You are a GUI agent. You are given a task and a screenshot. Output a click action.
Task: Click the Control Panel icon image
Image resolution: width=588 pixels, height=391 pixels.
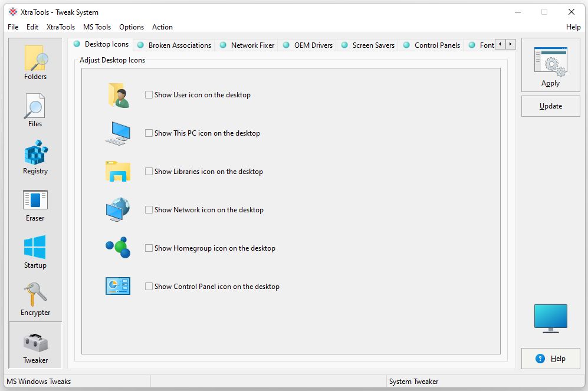click(x=118, y=286)
